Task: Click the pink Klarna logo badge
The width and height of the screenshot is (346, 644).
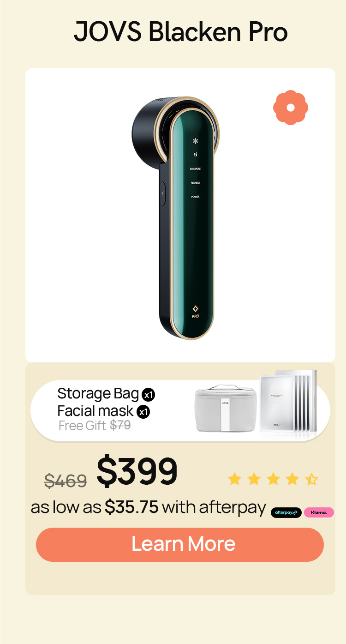Action: (x=319, y=512)
